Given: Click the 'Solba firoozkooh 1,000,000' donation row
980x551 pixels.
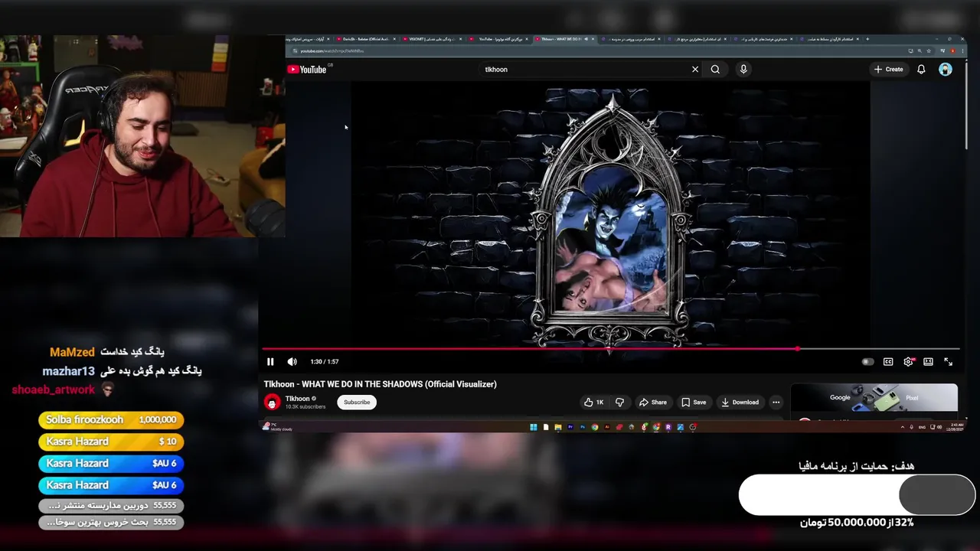Looking at the screenshot, I should (x=111, y=420).
